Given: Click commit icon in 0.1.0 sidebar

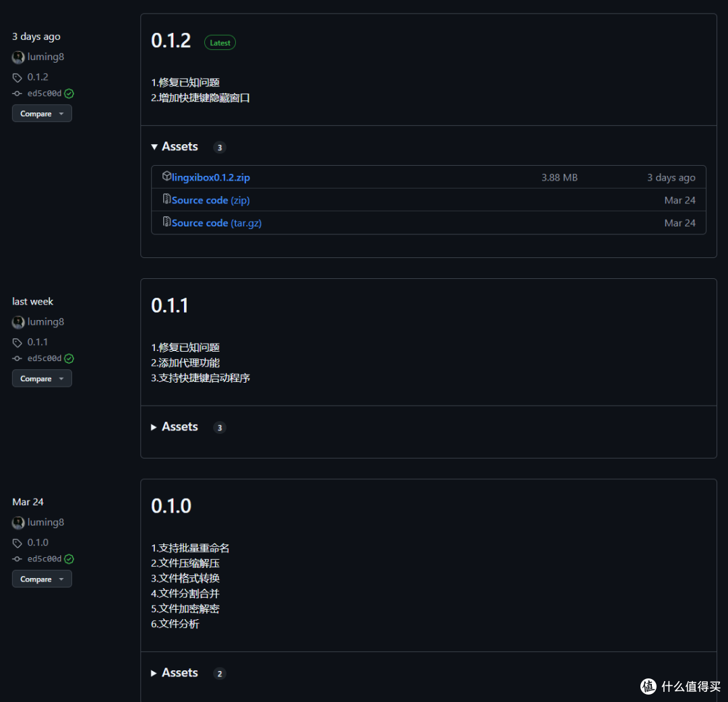Looking at the screenshot, I should pos(17,559).
